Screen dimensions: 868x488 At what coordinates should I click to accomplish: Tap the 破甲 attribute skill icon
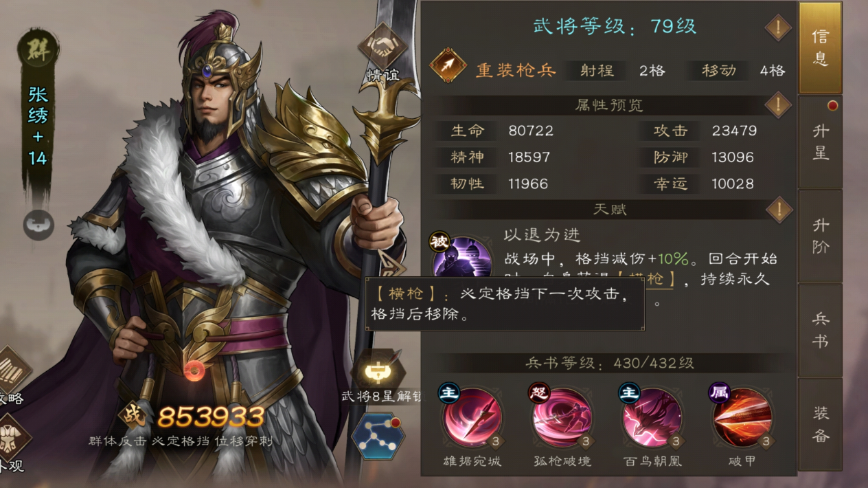tap(742, 418)
